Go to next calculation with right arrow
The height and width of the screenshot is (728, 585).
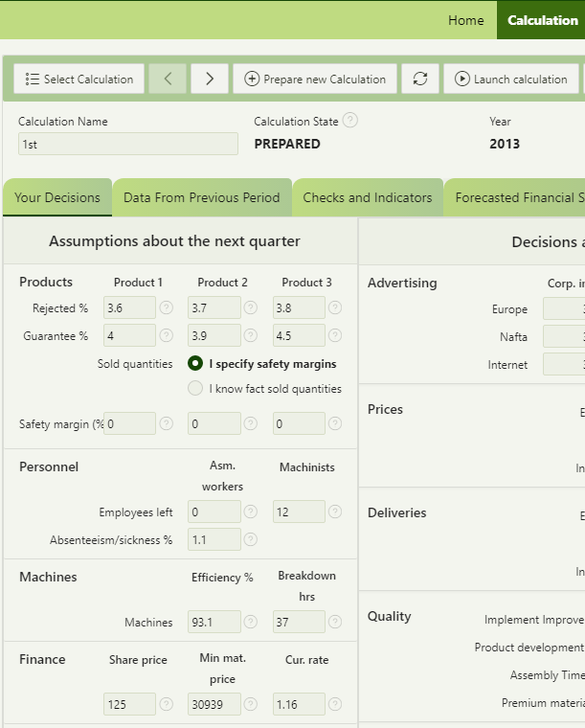210,79
